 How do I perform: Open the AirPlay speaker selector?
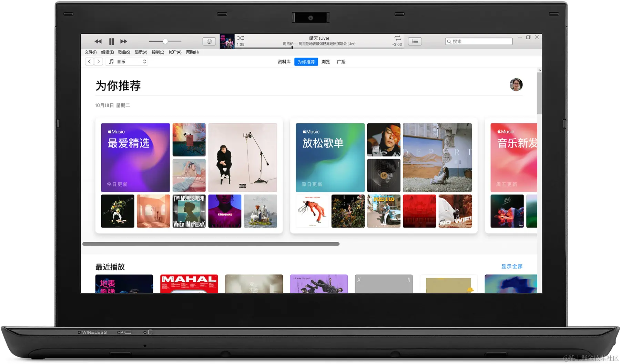coord(209,41)
